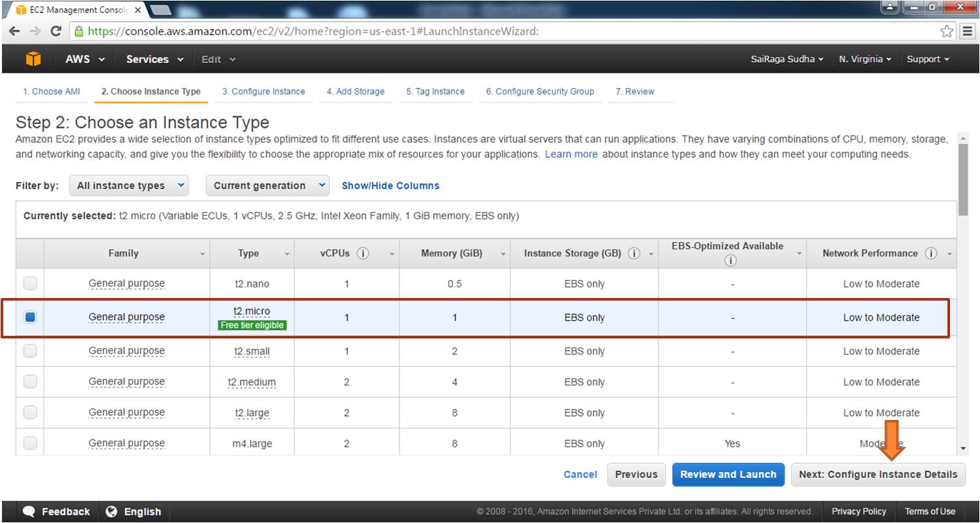Open the SaiRaga Sudha account menu
Screen dimensions: 980x523
click(786, 59)
